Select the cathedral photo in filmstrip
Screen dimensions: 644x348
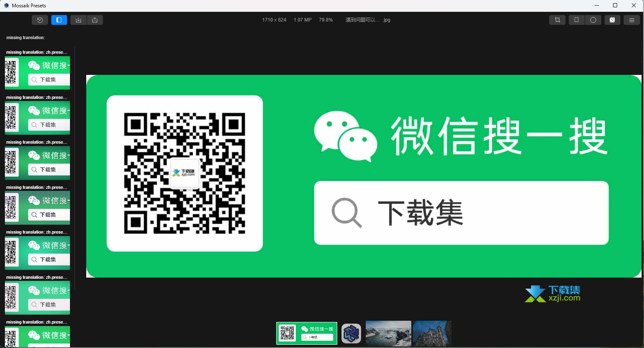(x=432, y=334)
